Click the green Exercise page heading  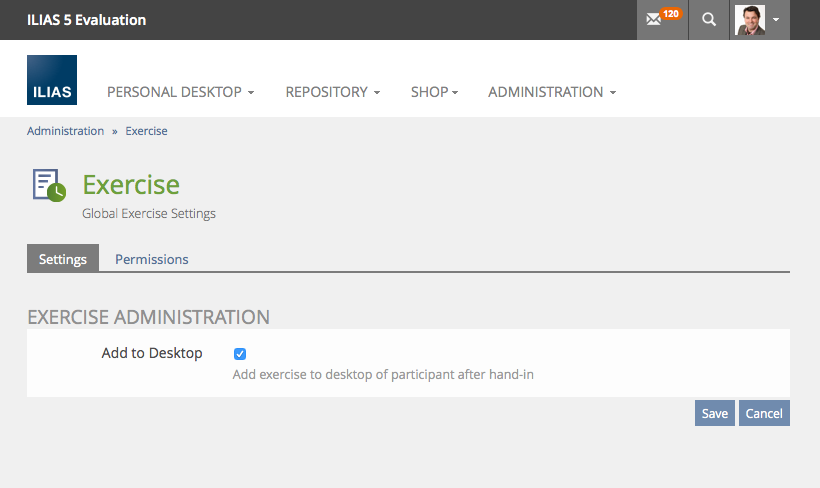(x=131, y=185)
